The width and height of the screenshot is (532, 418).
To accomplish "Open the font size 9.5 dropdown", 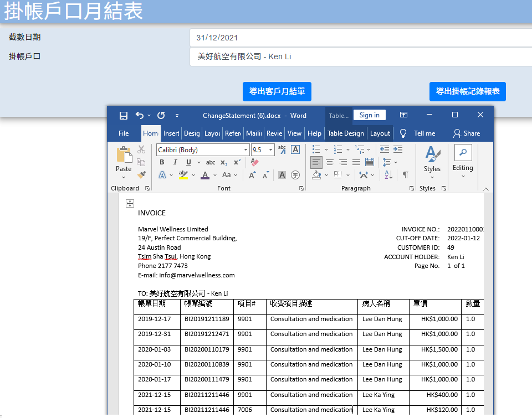I will coord(270,150).
